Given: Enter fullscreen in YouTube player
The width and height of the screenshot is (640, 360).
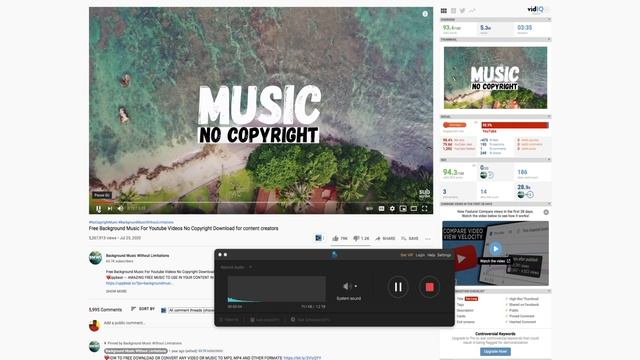Looking at the screenshot, I should 424,209.
